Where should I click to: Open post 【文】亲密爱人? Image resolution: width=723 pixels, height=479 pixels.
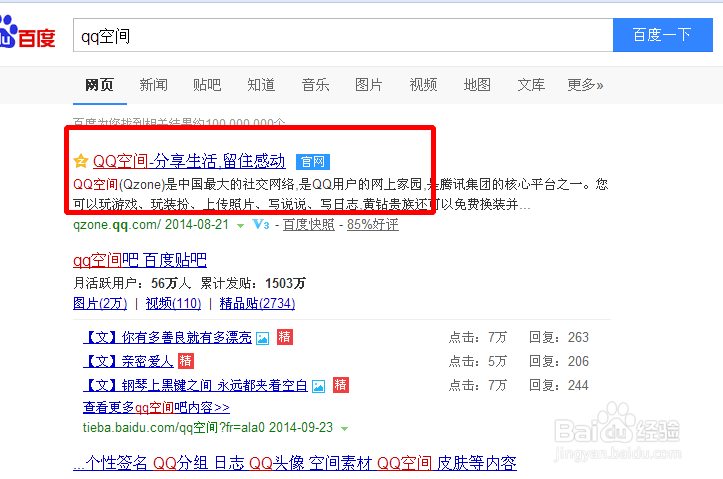tap(128, 361)
